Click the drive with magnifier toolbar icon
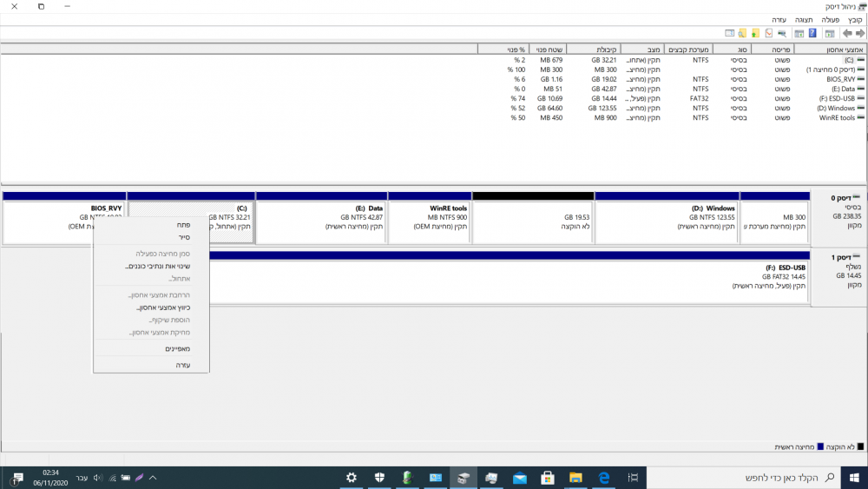 click(782, 33)
